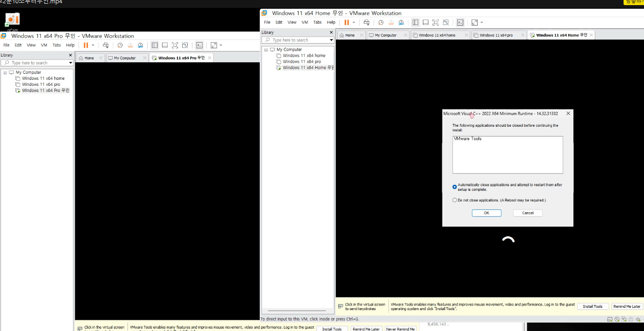Click Remind Me Later in Home 무인 window

[627, 306]
